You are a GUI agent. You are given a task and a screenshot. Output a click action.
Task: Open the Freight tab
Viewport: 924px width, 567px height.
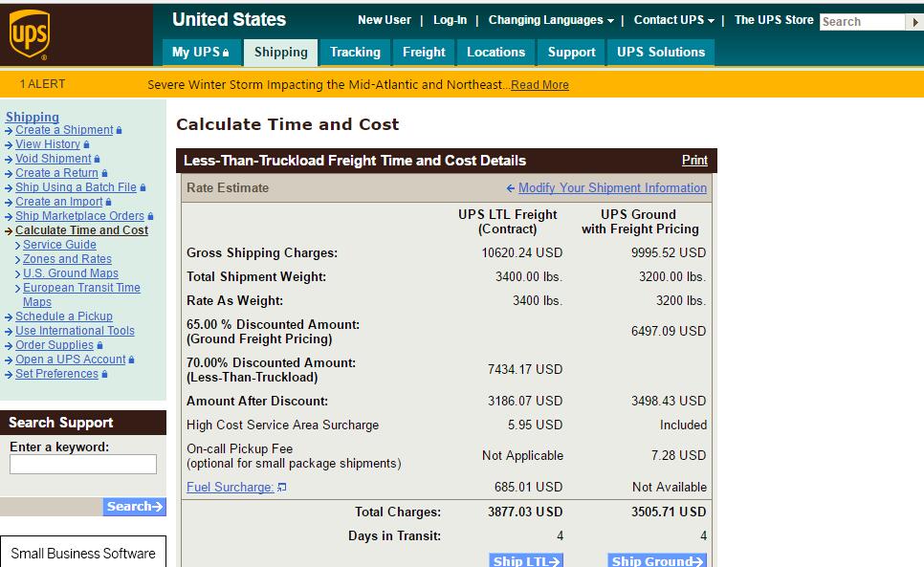424,53
